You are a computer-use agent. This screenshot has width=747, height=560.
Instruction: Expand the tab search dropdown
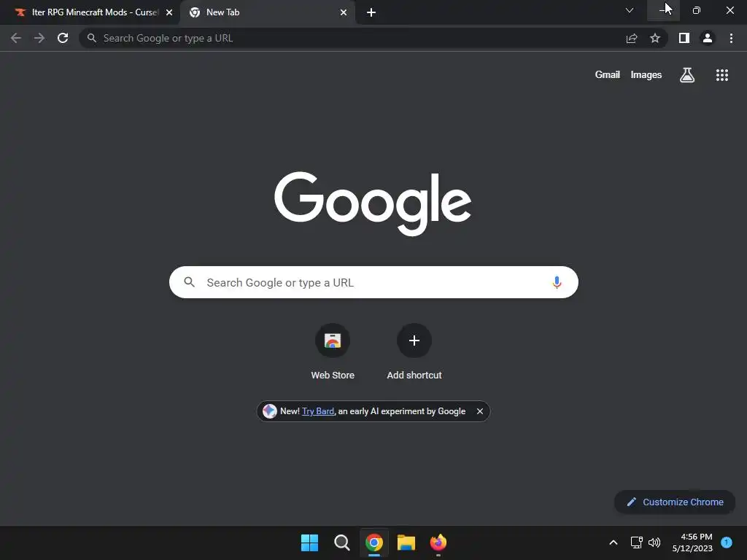point(630,10)
